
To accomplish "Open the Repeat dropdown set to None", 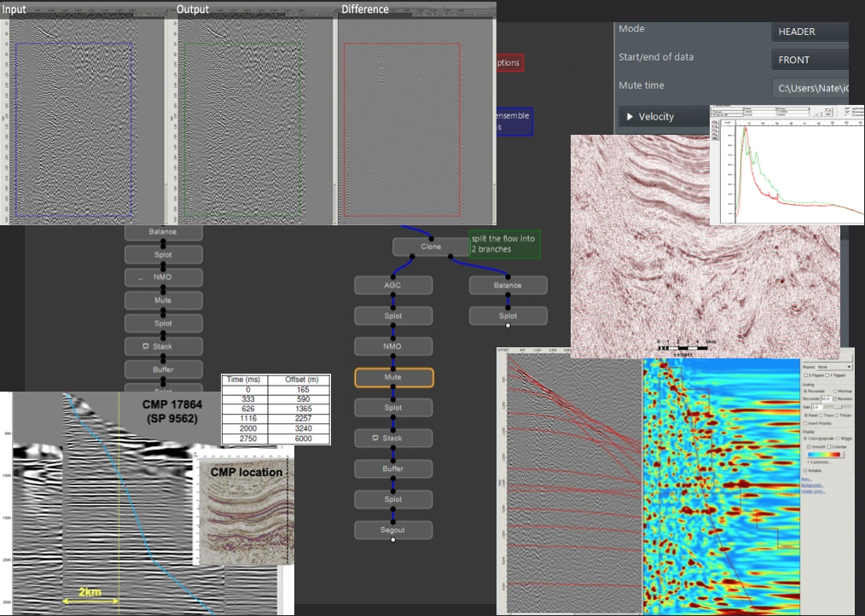I will (x=834, y=367).
